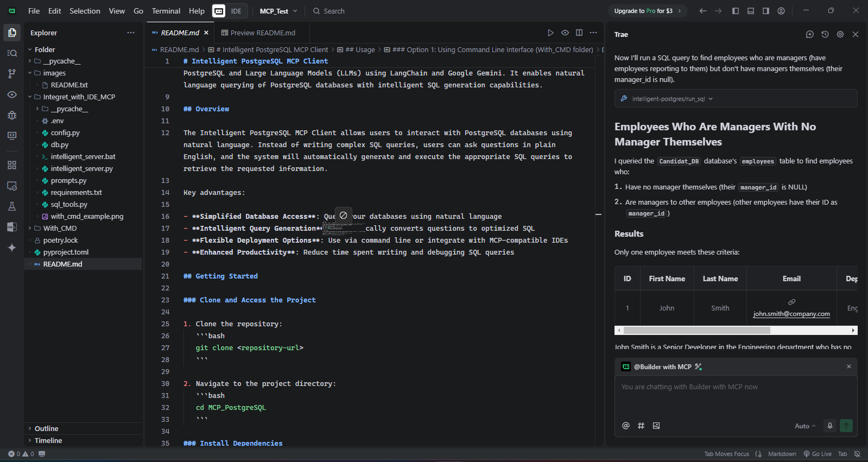Screen dimensions: 868x462
Task: Click Go Live in status bar
Action: point(818,454)
